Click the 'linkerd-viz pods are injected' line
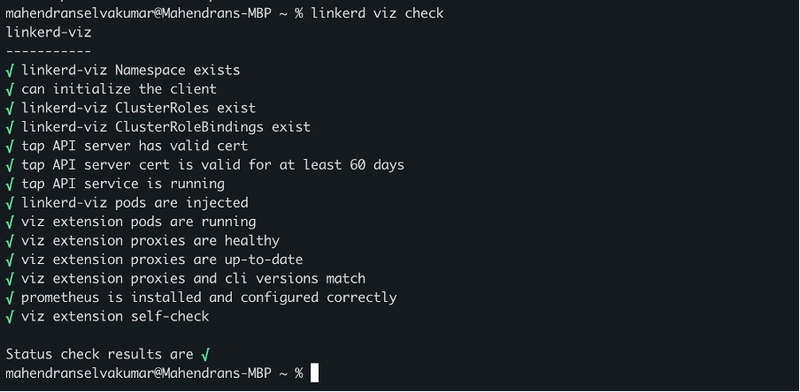 pyautogui.click(x=135, y=203)
